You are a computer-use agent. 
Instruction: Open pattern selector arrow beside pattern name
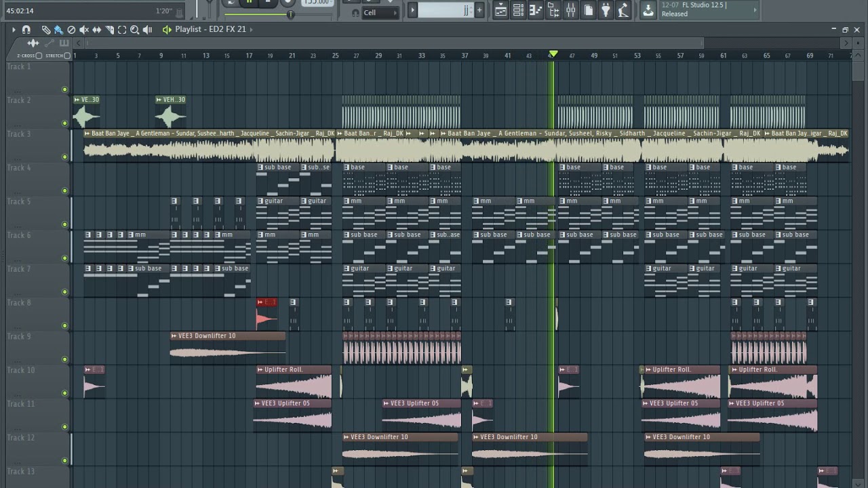[412, 10]
